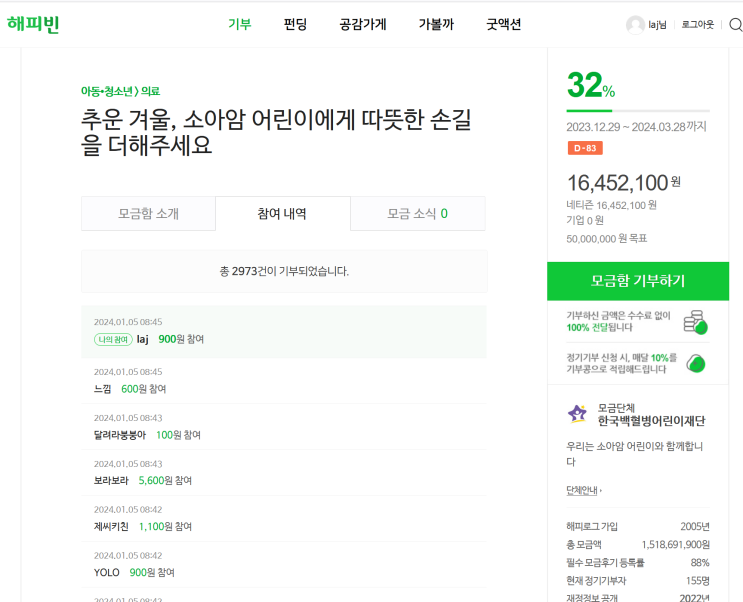Image resolution: width=743 pixels, height=602 pixels.
Task: Click the 32% fundraising progress bar
Action: [638, 110]
